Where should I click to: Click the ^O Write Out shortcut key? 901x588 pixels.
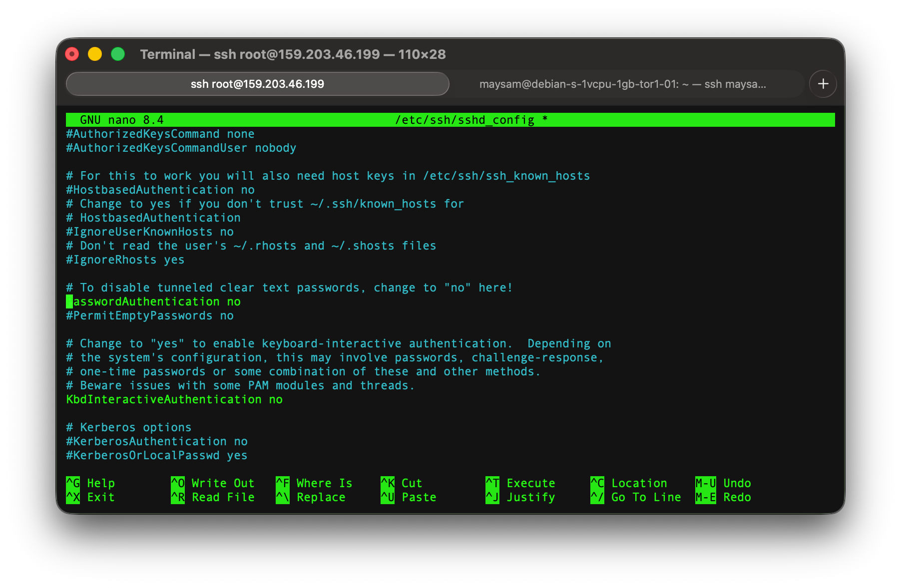click(x=178, y=483)
